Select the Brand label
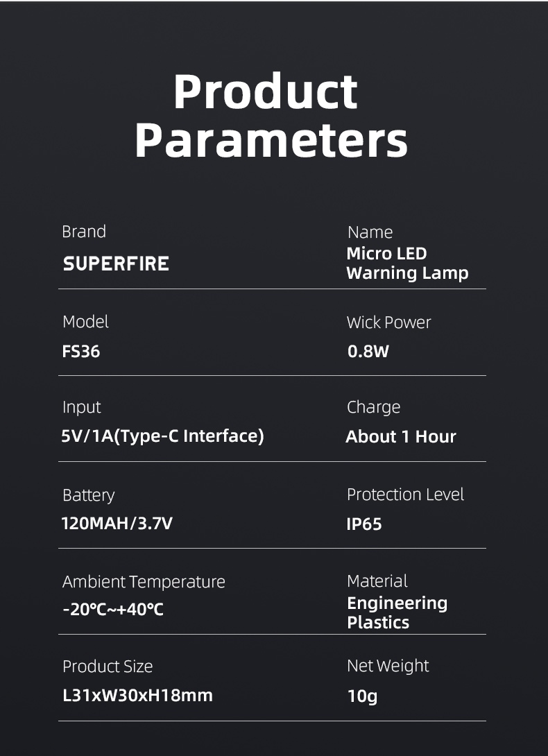The image size is (548, 756). click(x=84, y=232)
